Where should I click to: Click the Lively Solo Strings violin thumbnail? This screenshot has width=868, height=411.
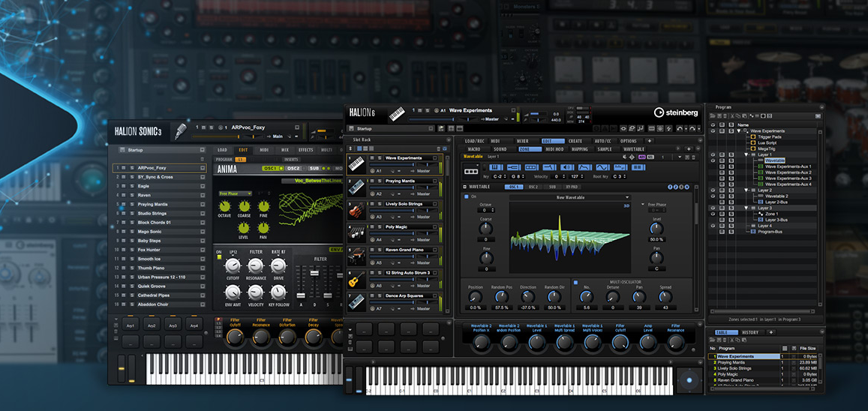[x=356, y=210]
